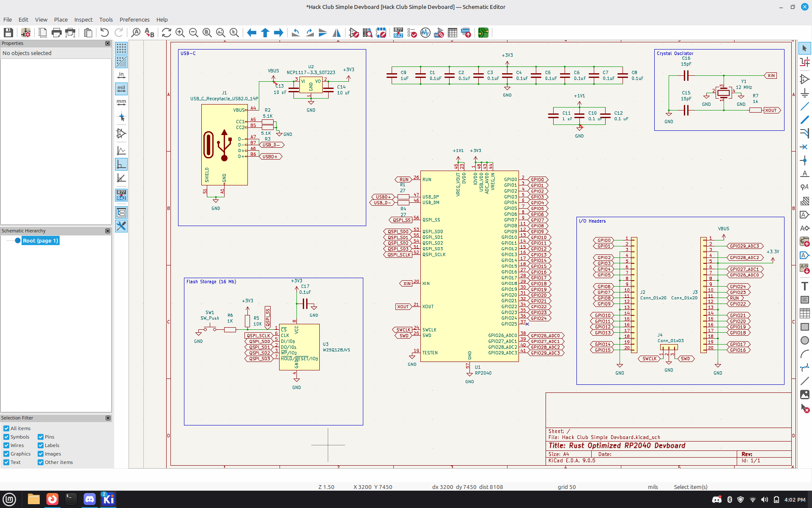This screenshot has height=508, width=812.
Task: Pick the Draw Circle tool
Action: pos(804,340)
